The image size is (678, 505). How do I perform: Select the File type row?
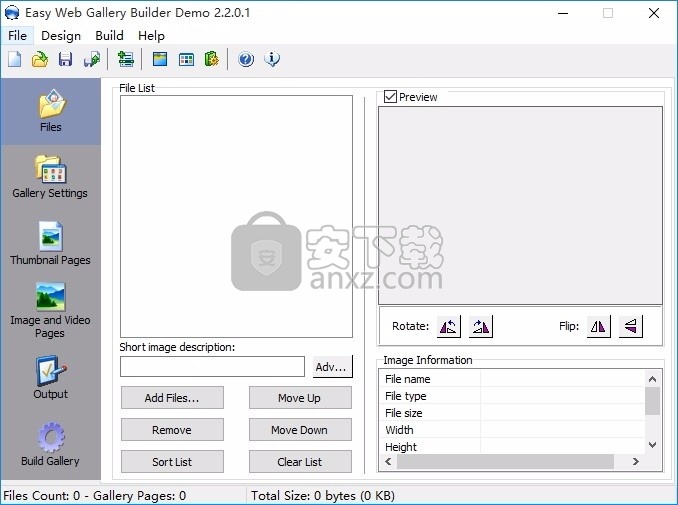pos(512,396)
